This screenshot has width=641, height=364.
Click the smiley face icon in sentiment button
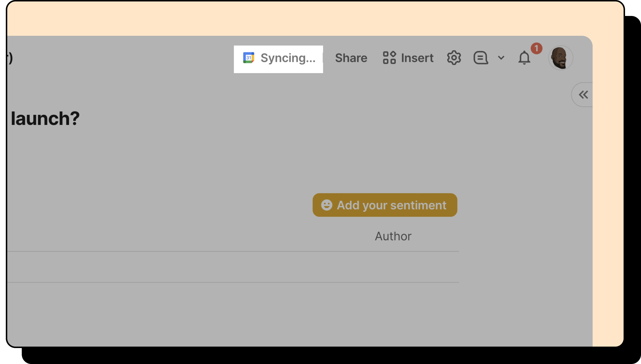pyautogui.click(x=327, y=205)
